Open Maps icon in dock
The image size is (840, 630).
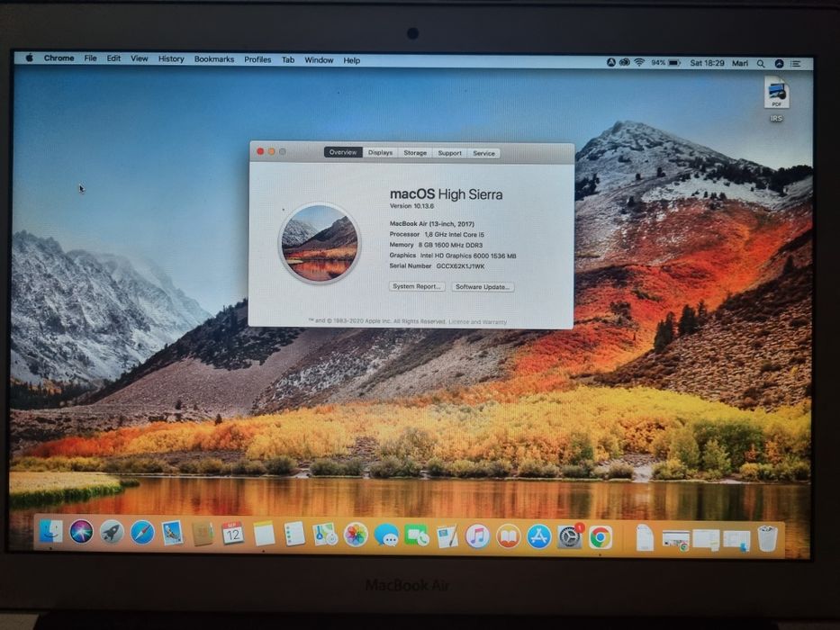(325, 535)
